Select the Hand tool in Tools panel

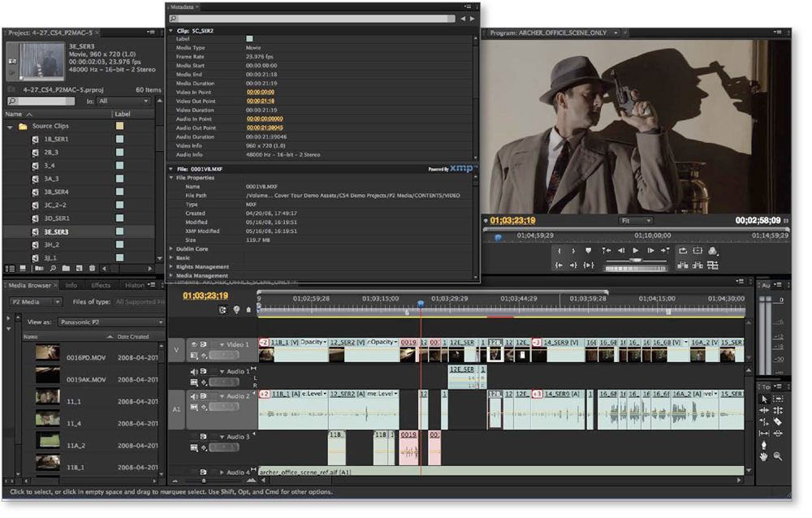pyautogui.click(x=764, y=456)
